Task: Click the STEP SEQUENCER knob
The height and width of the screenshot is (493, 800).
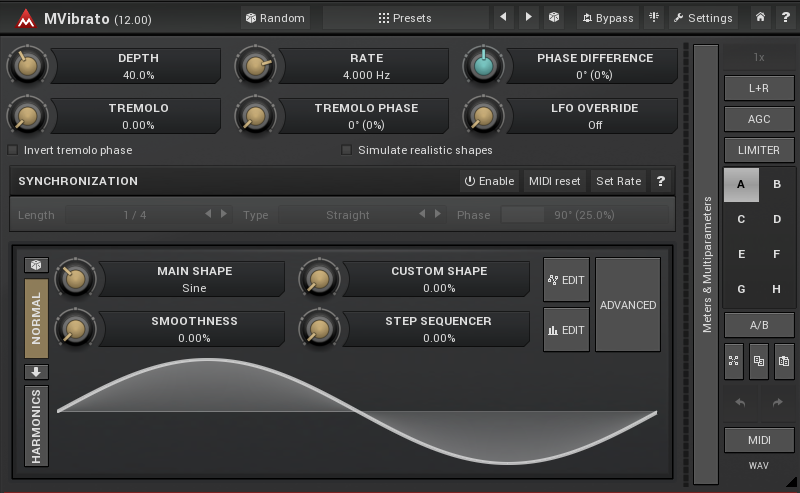Action: [320, 329]
